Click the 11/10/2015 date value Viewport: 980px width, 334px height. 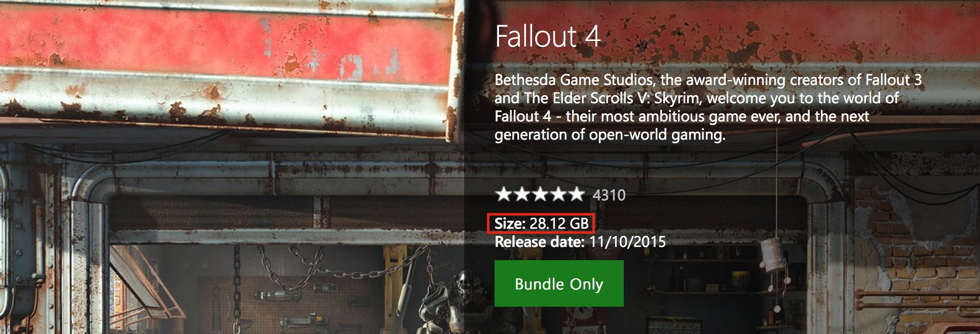(x=627, y=242)
